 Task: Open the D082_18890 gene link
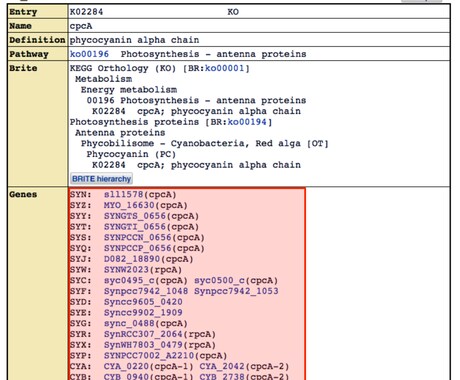[x=132, y=259]
